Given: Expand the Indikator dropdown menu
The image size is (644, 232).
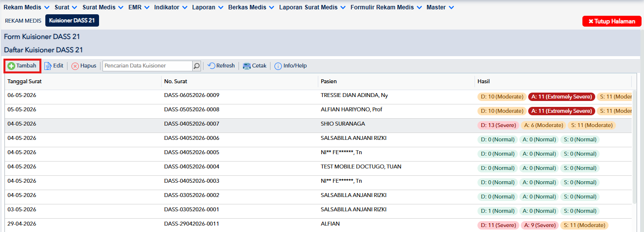Looking at the screenshot, I should pos(170,7).
